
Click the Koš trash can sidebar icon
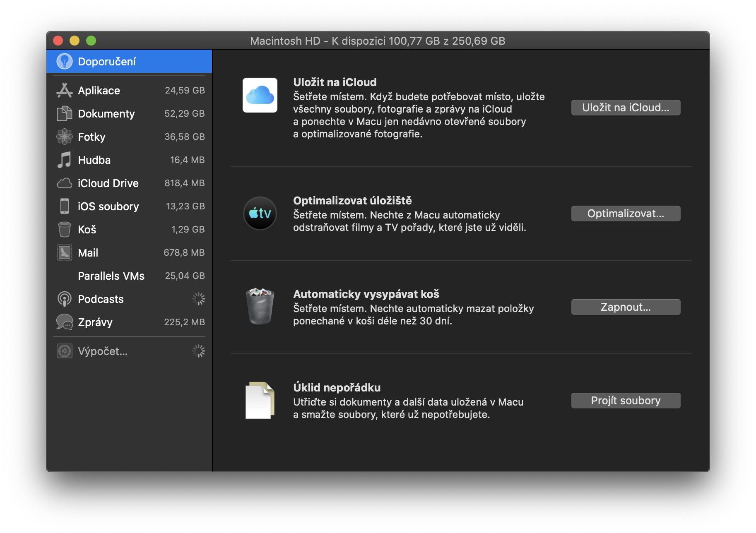tap(64, 229)
